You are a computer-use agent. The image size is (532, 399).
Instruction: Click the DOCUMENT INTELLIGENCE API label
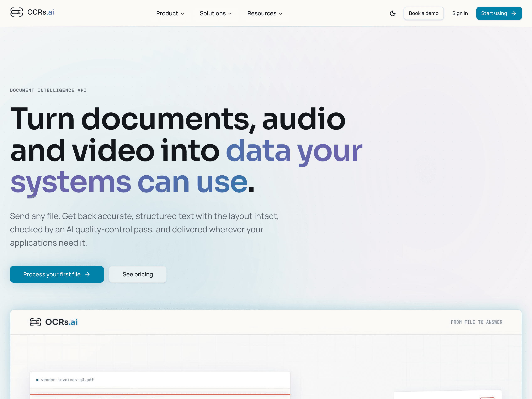[x=48, y=90]
